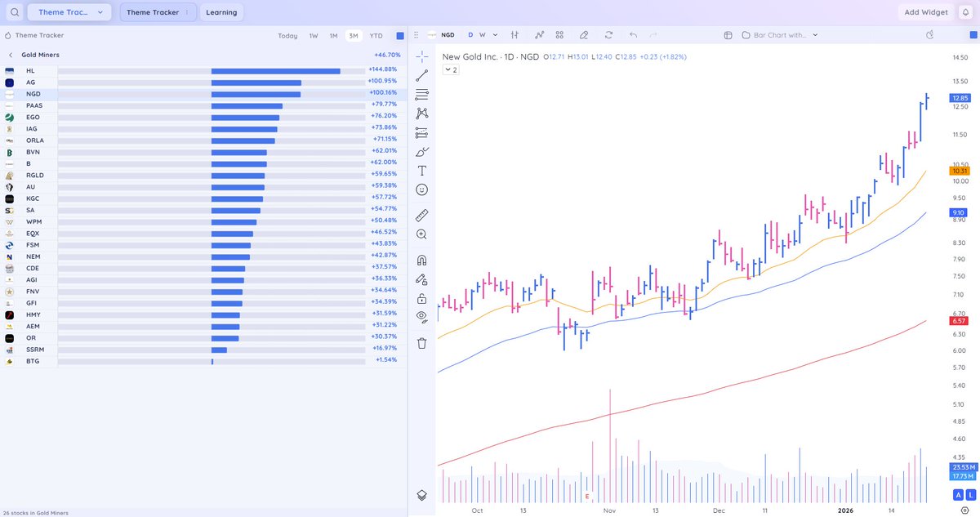Click the refresh/replay arrows icon
The height and width of the screenshot is (517, 980).
point(608,35)
